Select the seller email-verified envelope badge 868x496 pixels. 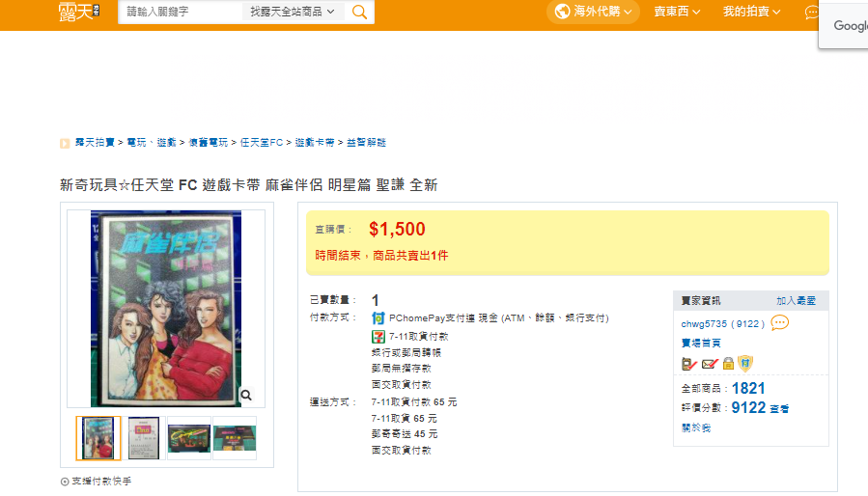(710, 364)
